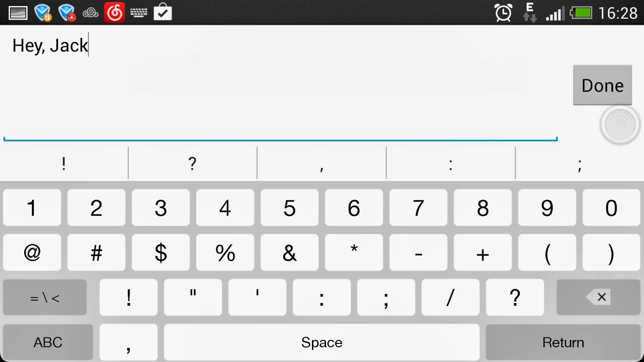
Task: Select the question mark suggestion above keyboard
Action: (x=192, y=163)
